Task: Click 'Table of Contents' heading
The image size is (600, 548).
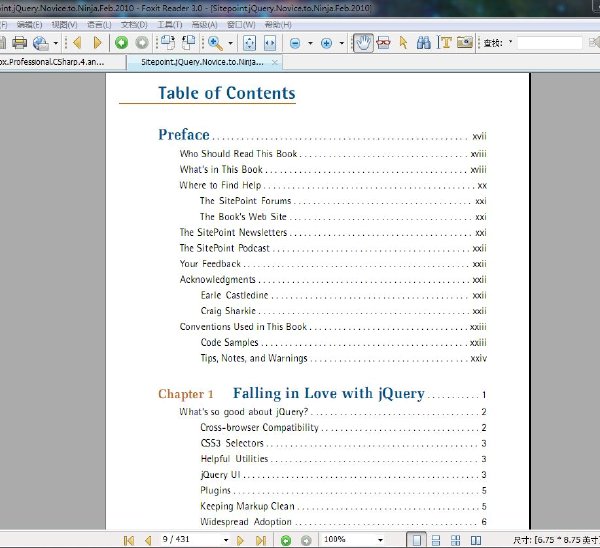Action: tap(227, 93)
